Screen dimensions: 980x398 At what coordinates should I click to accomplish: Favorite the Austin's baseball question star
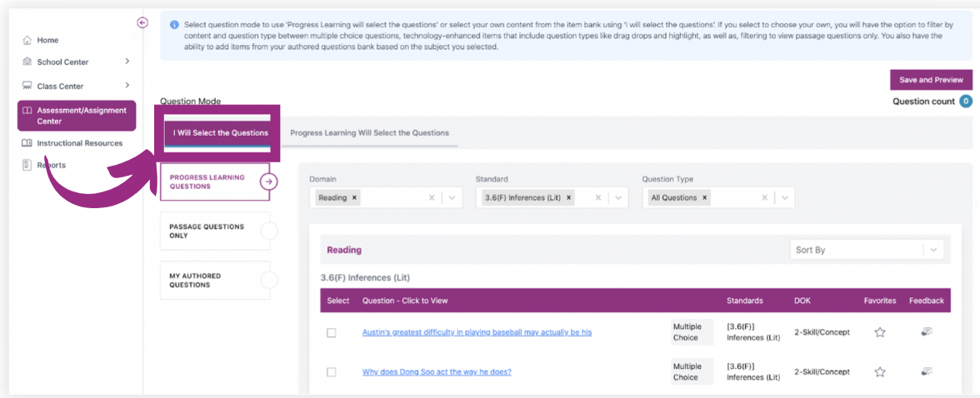[x=879, y=332]
